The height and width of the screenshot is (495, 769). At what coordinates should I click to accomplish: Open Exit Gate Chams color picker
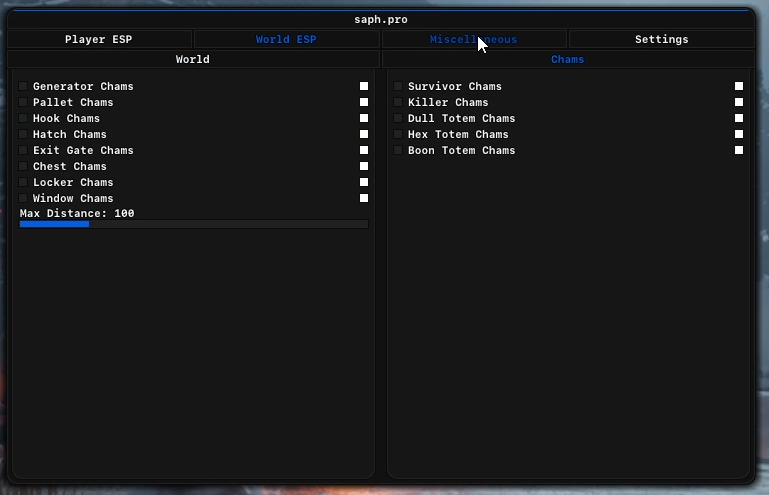[x=364, y=150]
